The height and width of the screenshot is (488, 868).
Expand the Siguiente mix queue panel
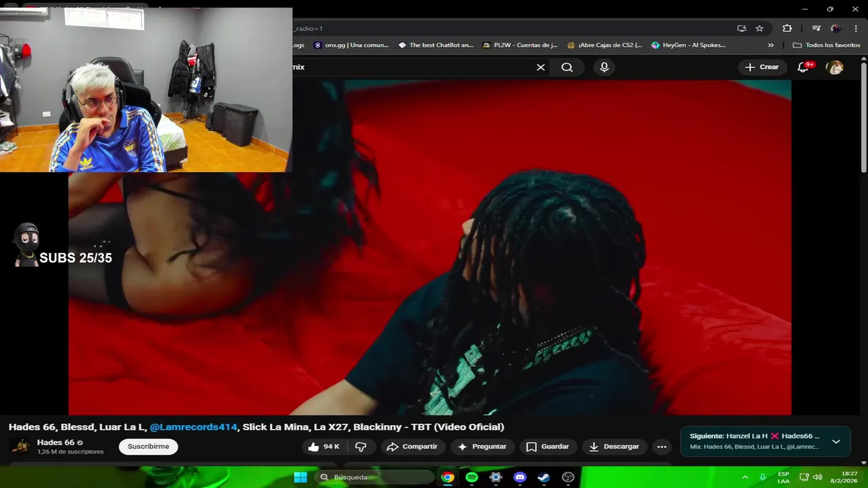tap(836, 442)
